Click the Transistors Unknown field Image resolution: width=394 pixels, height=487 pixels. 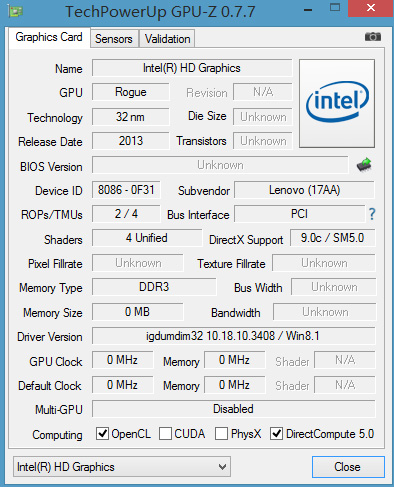click(263, 141)
